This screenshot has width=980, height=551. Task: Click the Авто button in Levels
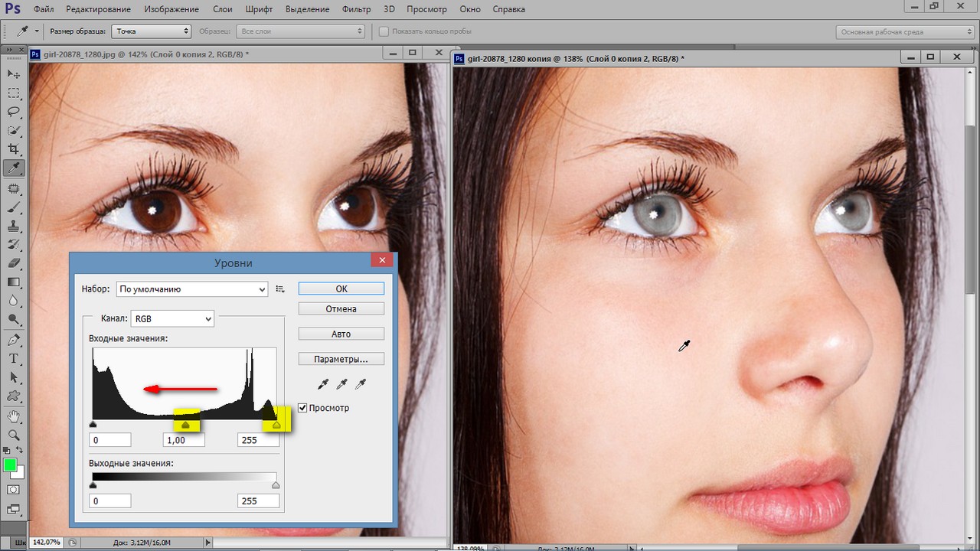click(341, 334)
